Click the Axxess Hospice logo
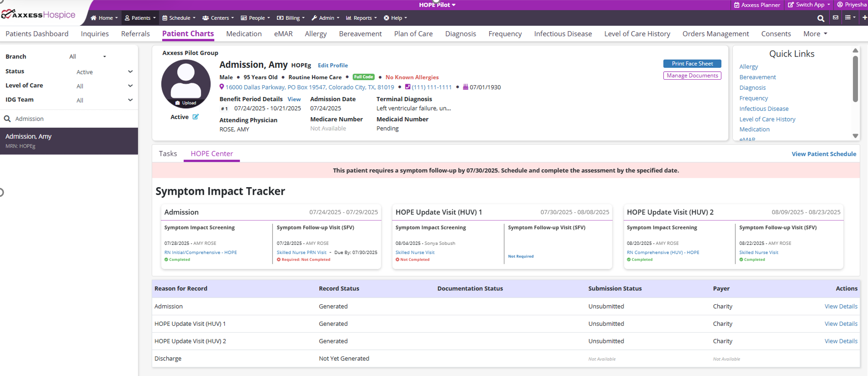Image resolution: width=868 pixels, height=376 pixels. pos(38,15)
